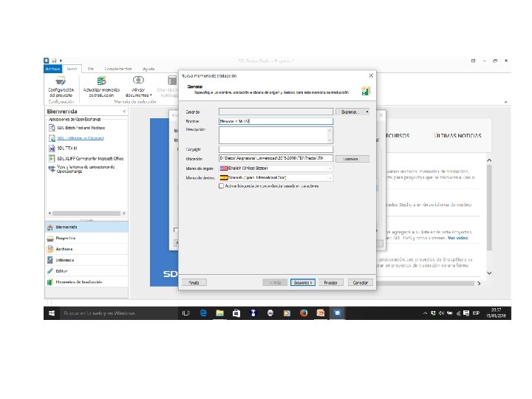
Task: Open the SDL T-Window for Clipboard link
Action: 81,138
